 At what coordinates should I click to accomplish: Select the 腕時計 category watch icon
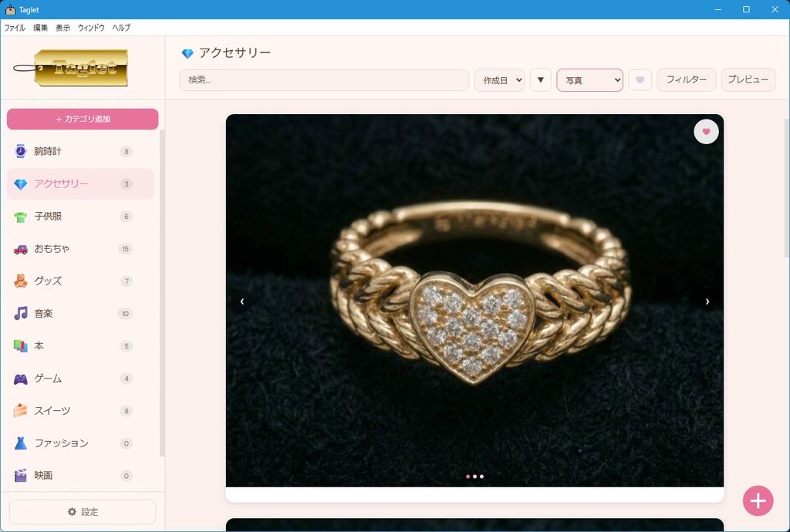click(x=21, y=151)
